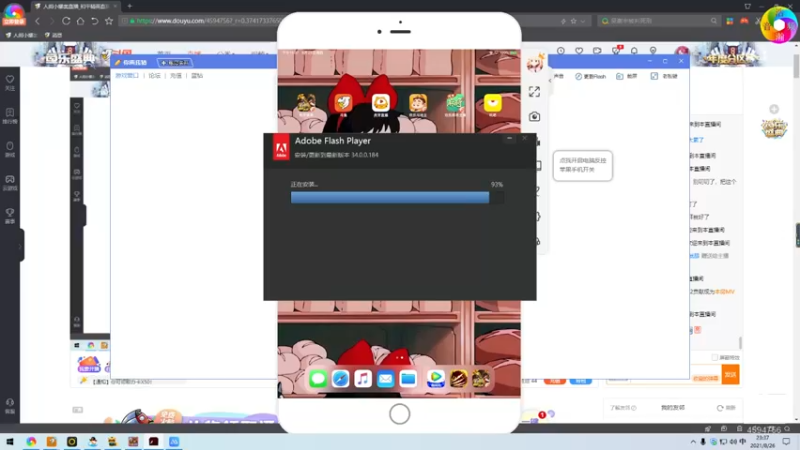This screenshot has width=800, height=450.
Task: Bookmark the page with the star icon
Action: point(109,21)
